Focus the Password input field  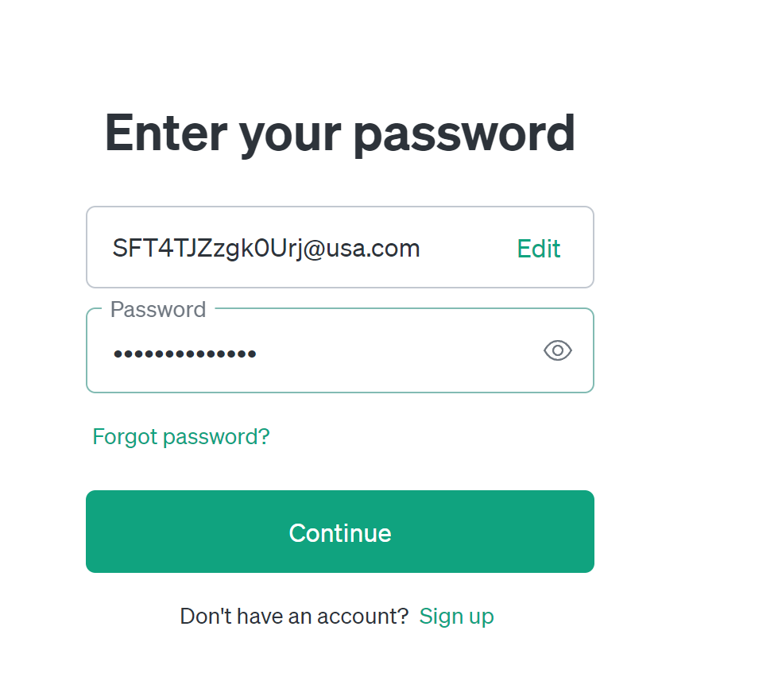318,351
